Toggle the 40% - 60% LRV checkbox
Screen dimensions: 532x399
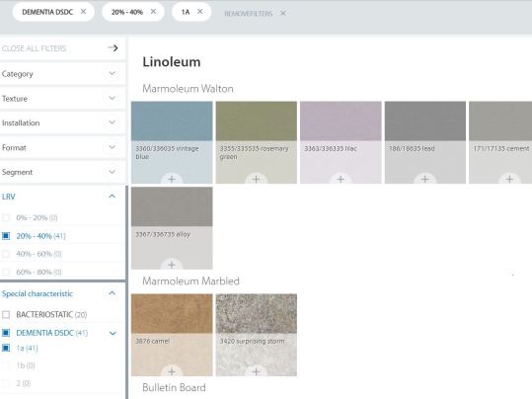[6, 254]
